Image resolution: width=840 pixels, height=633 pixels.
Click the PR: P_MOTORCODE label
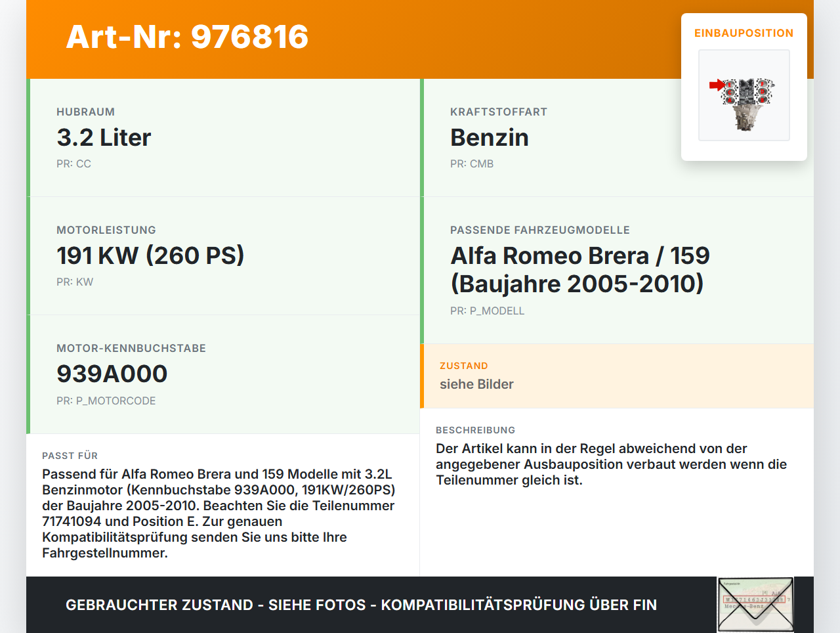coord(106,401)
